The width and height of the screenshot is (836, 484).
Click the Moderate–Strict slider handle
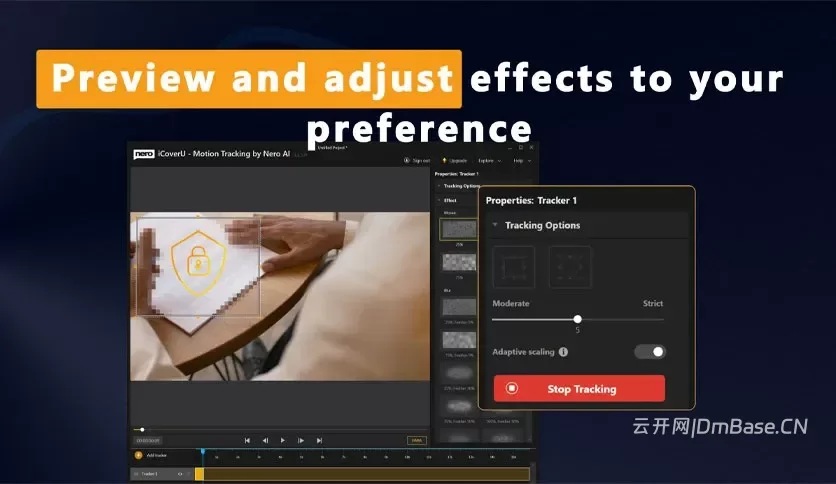point(577,319)
